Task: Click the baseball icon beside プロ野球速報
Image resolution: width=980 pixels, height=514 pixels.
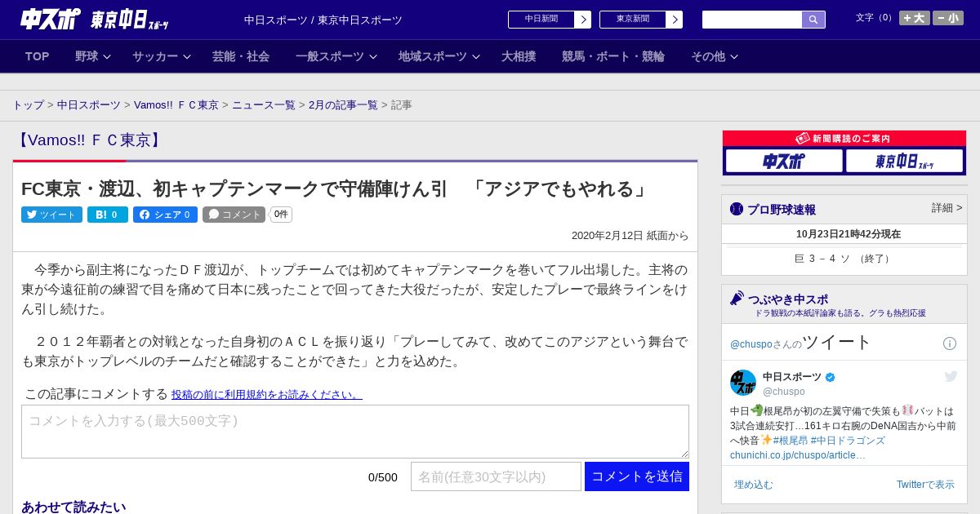Action: pos(737,209)
